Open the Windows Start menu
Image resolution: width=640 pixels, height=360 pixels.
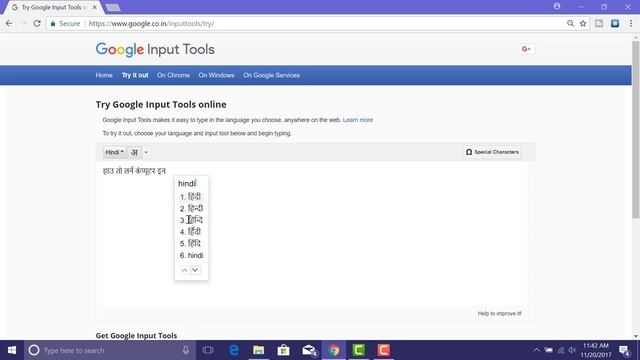pos(12,350)
